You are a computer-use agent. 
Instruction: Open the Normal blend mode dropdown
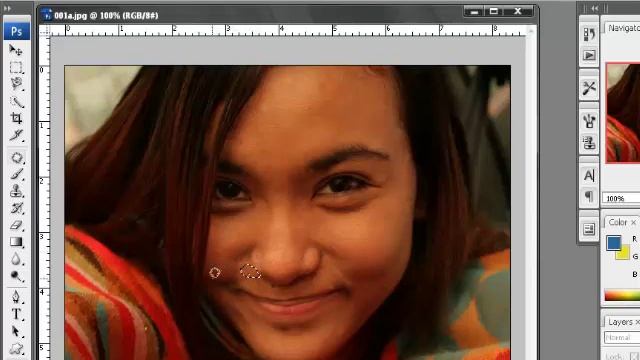pos(622,338)
